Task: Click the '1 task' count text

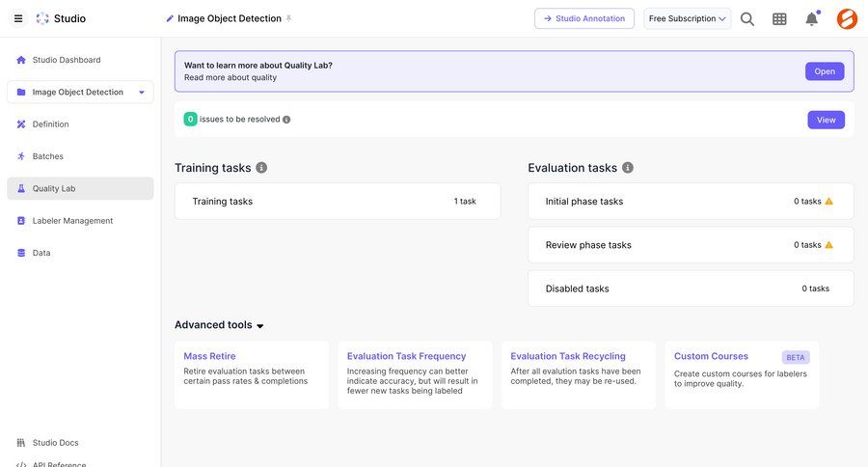Action: click(465, 201)
